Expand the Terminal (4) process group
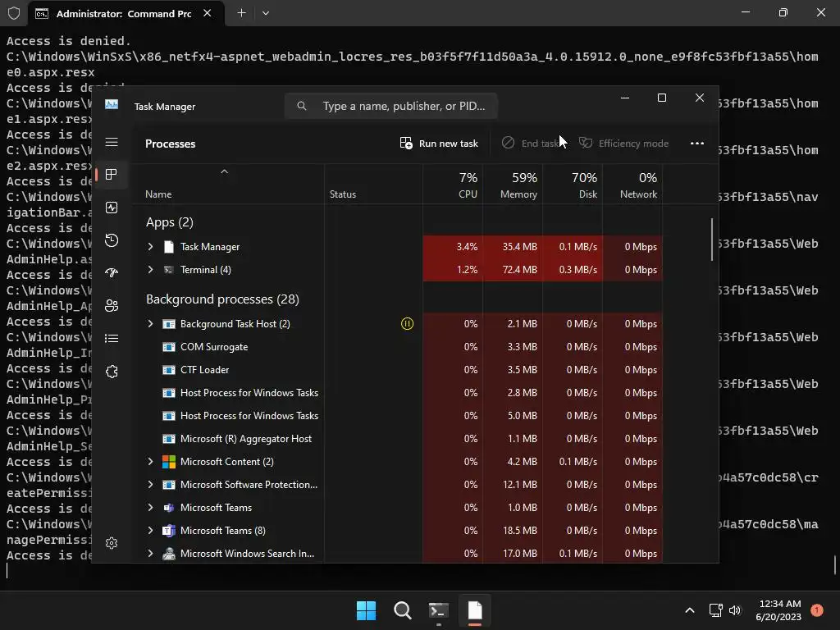This screenshot has height=630, width=840. 151,269
